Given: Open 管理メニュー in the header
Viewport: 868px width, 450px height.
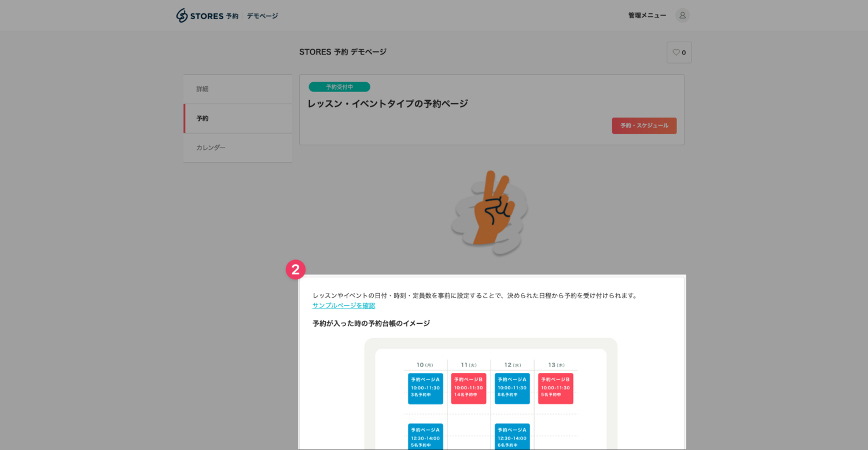Looking at the screenshot, I should click(x=647, y=16).
